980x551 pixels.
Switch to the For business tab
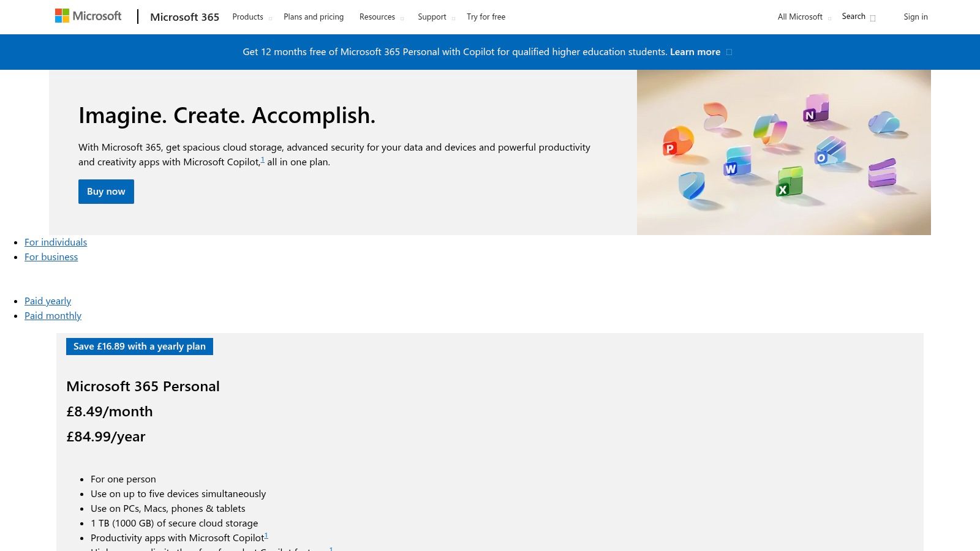click(51, 257)
